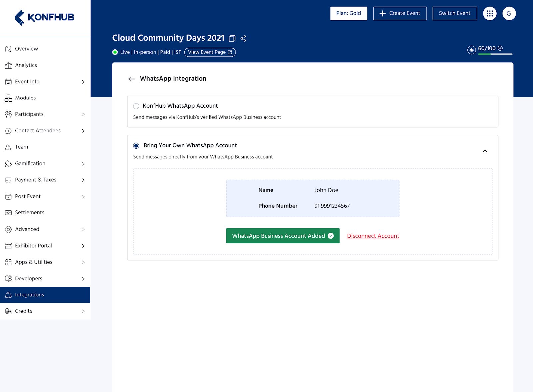This screenshot has width=533, height=392.
Task: Click the Cloud Community Days 2021 title
Action: coord(168,38)
